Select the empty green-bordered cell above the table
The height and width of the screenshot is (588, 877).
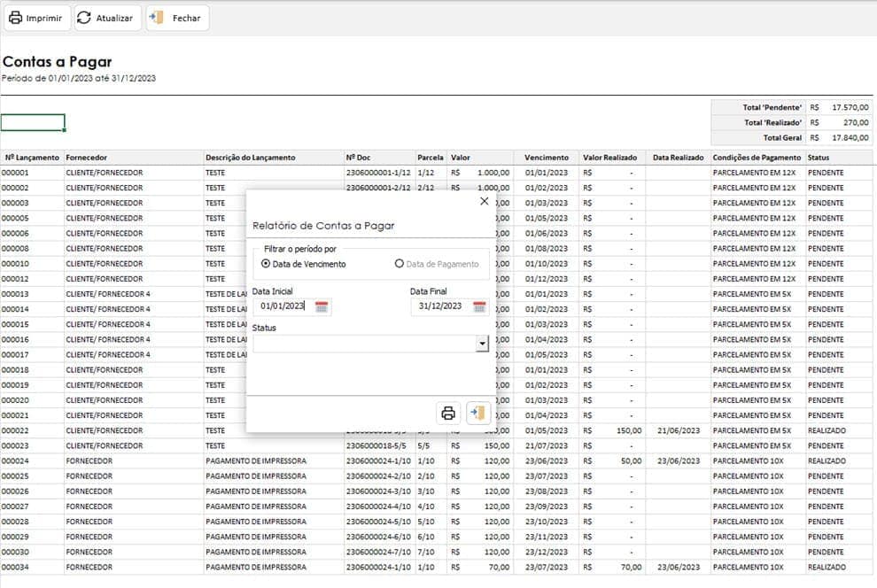tap(33, 122)
